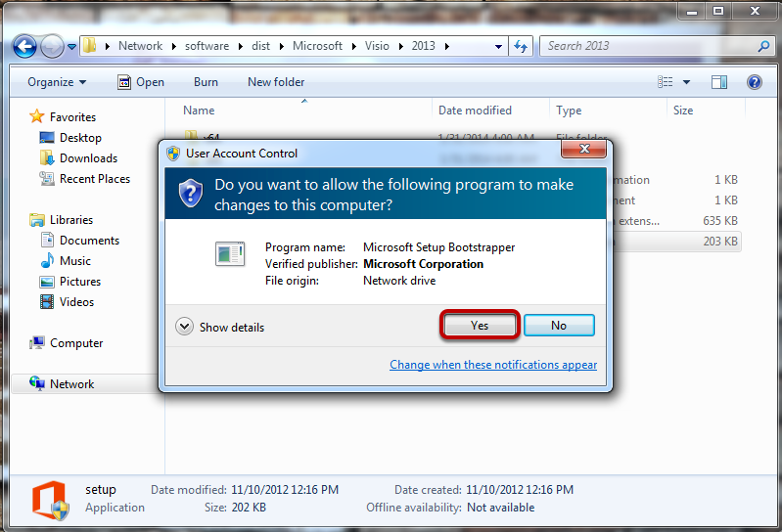Expand the chevron after Network breadcrumb
The height and width of the screenshot is (532, 782).
click(x=173, y=46)
